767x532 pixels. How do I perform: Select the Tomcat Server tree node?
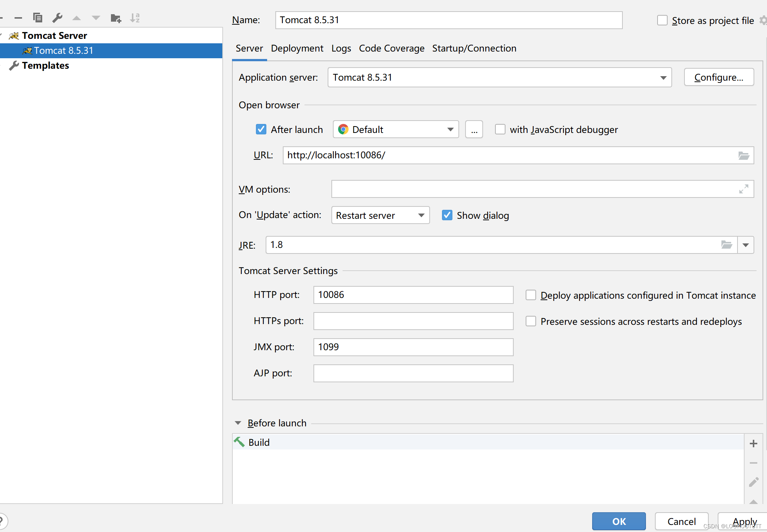[111, 35]
